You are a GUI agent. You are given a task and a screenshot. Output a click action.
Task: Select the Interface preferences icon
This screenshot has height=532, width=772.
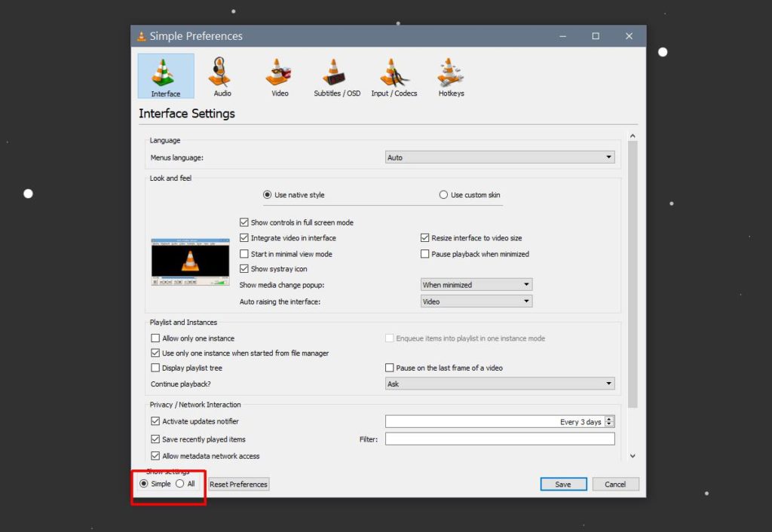point(165,75)
